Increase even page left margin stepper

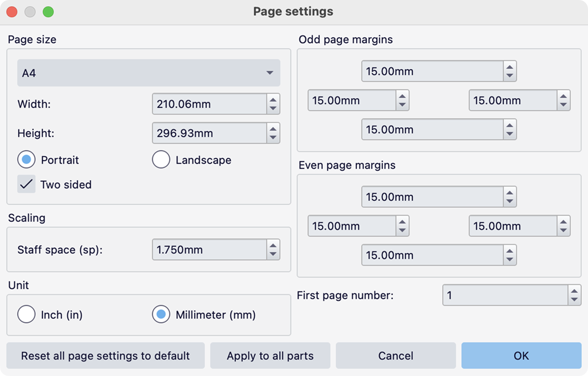click(402, 222)
